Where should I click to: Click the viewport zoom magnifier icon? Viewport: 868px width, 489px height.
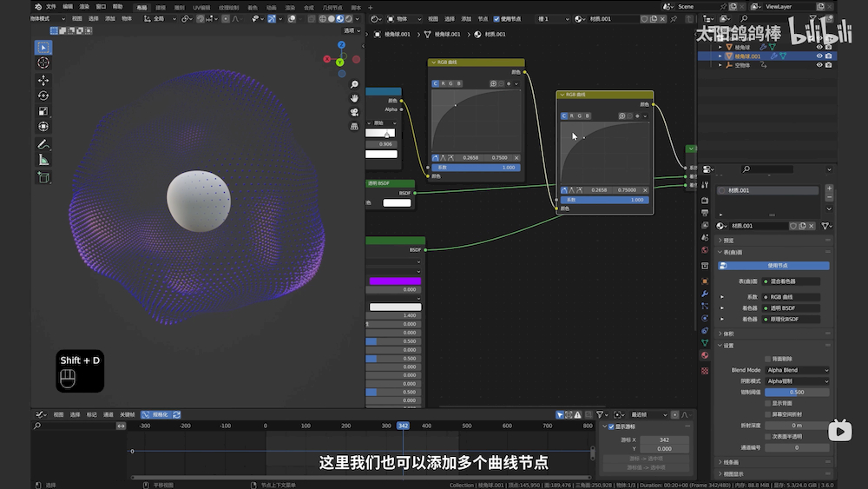point(354,84)
